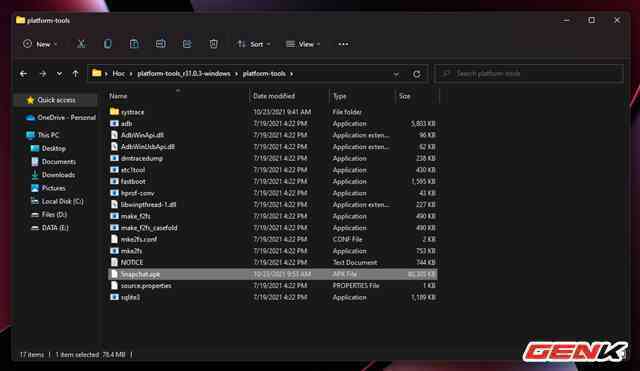
Task: Go back with the Back arrow
Action: click(24, 74)
